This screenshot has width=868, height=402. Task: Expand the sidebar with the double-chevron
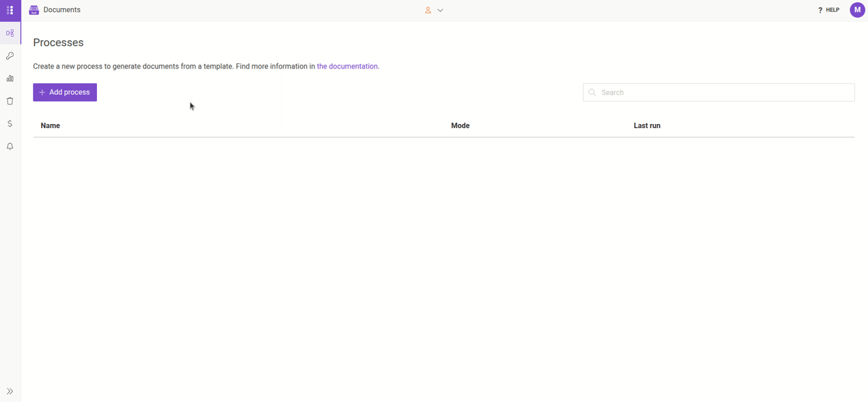point(10,391)
